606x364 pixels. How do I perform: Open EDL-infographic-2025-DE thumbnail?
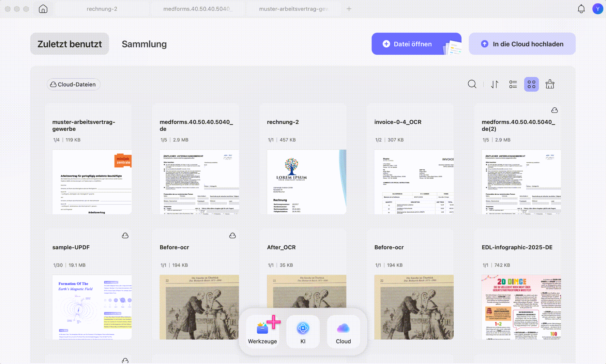click(x=521, y=307)
